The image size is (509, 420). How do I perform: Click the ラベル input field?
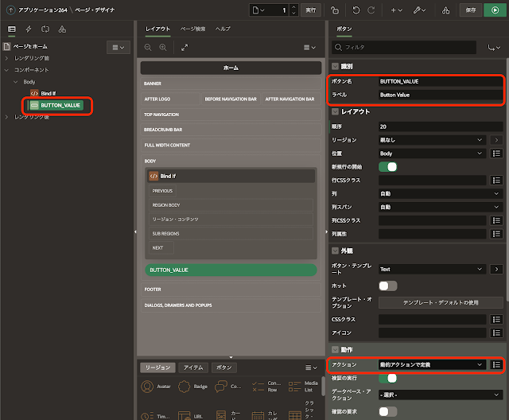(x=441, y=95)
